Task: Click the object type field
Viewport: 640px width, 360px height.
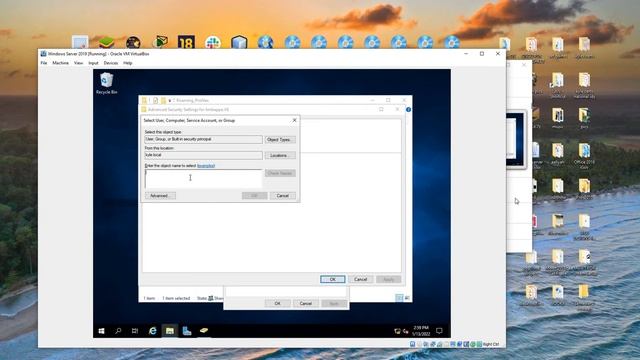Action: [x=203, y=139]
